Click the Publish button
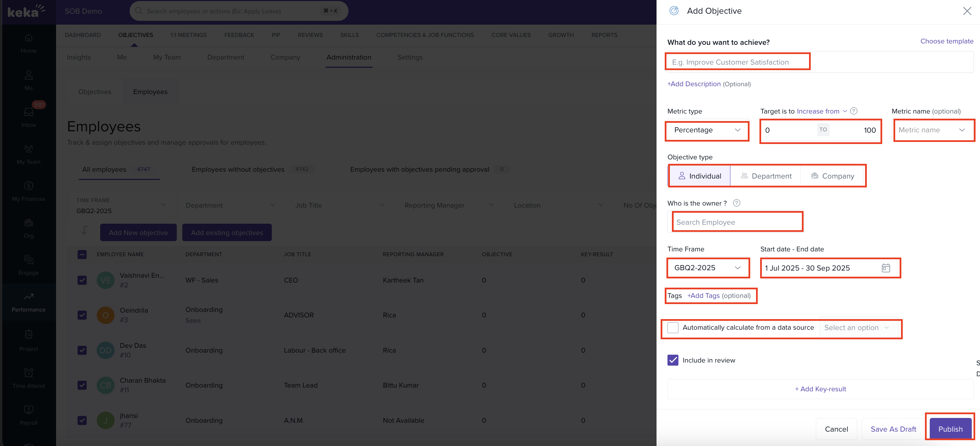 click(x=950, y=429)
